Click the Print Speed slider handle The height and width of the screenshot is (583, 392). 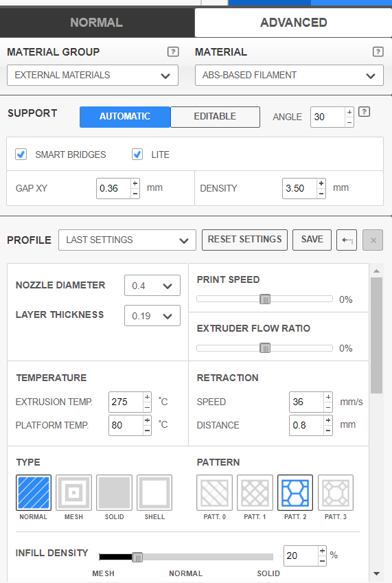[x=265, y=299]
